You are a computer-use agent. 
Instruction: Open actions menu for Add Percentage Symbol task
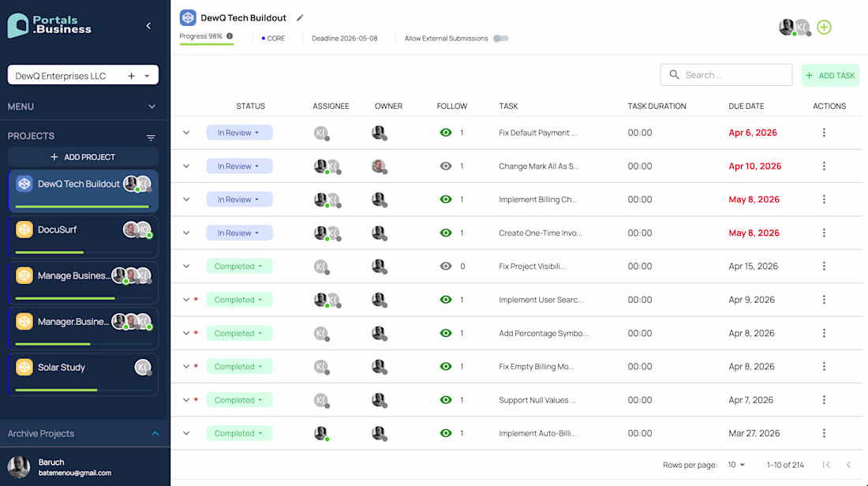coord(824,333)
